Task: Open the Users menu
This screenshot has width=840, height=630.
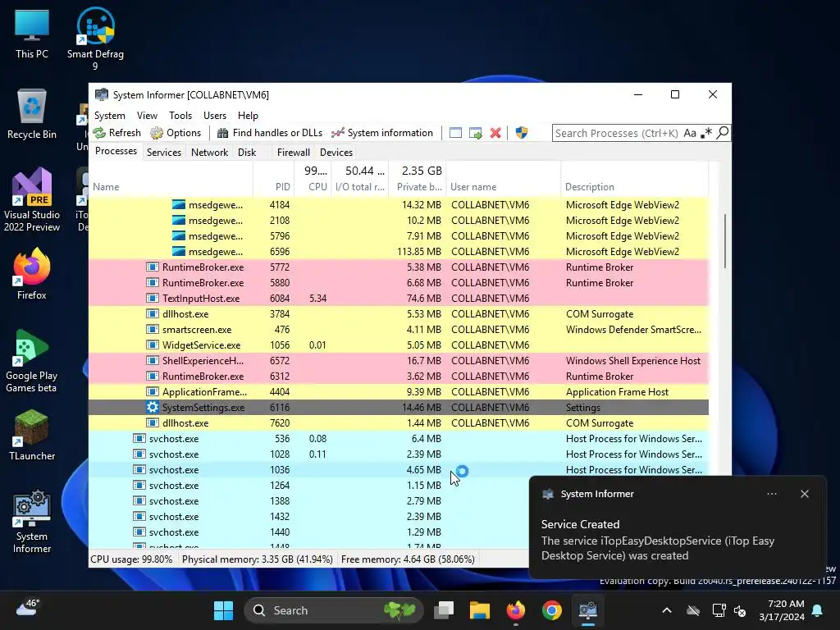Action: coord(215,116)
